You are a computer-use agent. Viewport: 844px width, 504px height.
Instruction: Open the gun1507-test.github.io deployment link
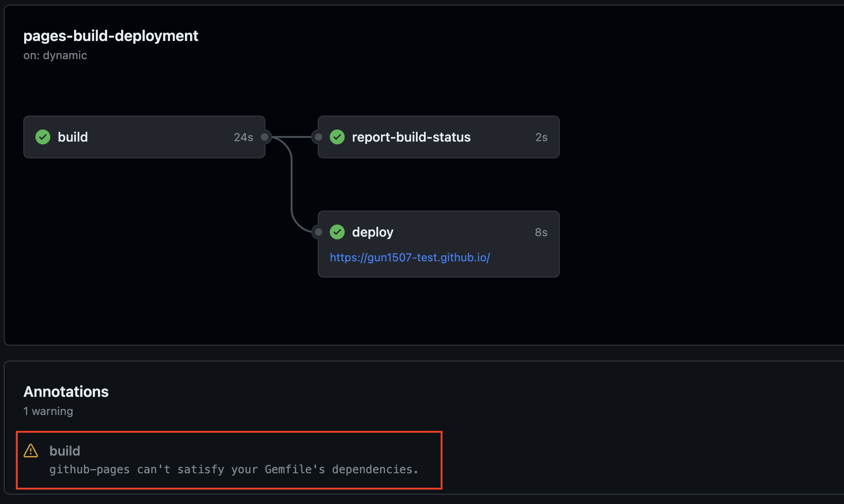pyautogui.click(x=409, y=258)
